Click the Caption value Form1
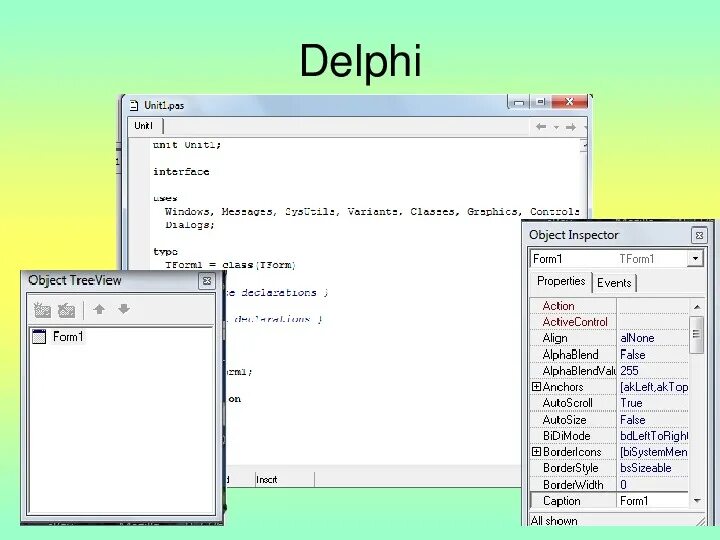This screenshot has height=540, width=720. [634, 501]
